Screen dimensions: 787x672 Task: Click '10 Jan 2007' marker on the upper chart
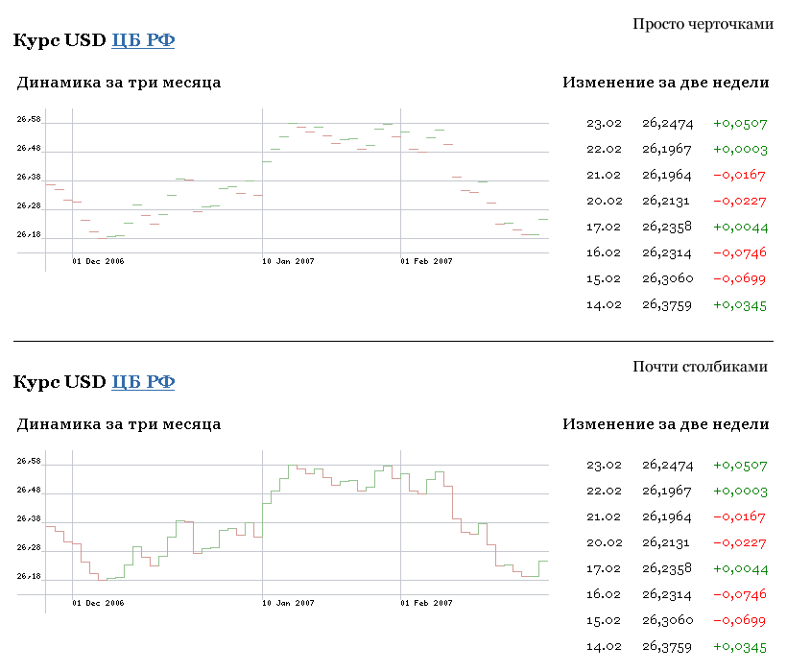288,261
